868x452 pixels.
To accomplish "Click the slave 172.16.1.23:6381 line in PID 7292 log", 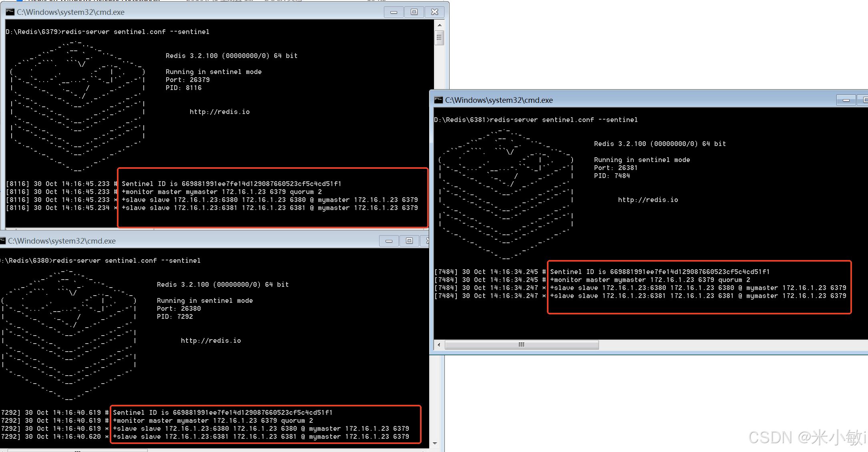I will [x=261, y=436].
